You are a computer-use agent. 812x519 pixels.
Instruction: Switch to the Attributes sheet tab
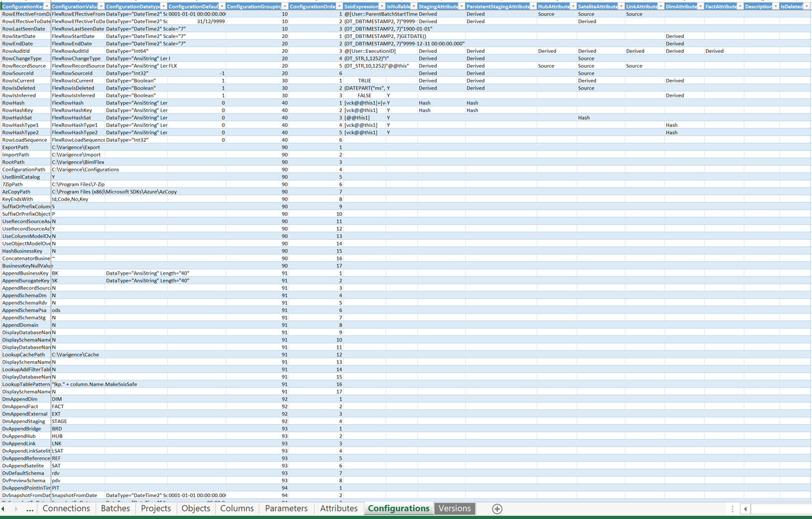pos(339,509)
